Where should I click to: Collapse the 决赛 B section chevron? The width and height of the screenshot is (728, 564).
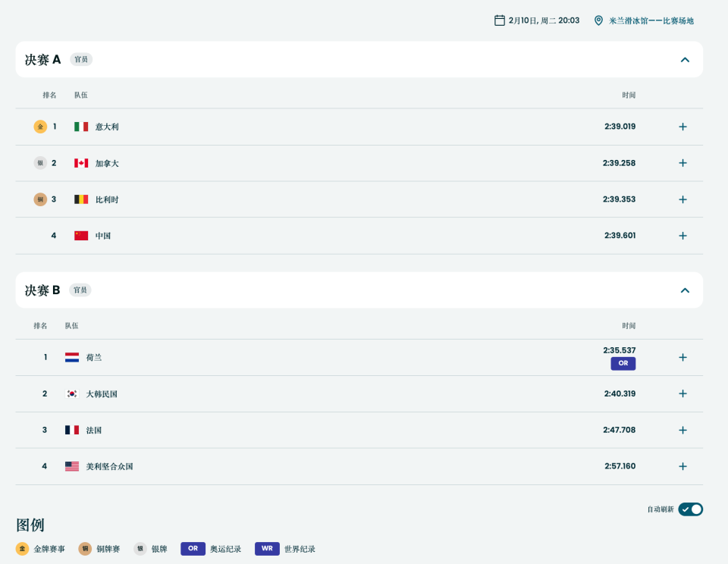click(x=685, y=290)
